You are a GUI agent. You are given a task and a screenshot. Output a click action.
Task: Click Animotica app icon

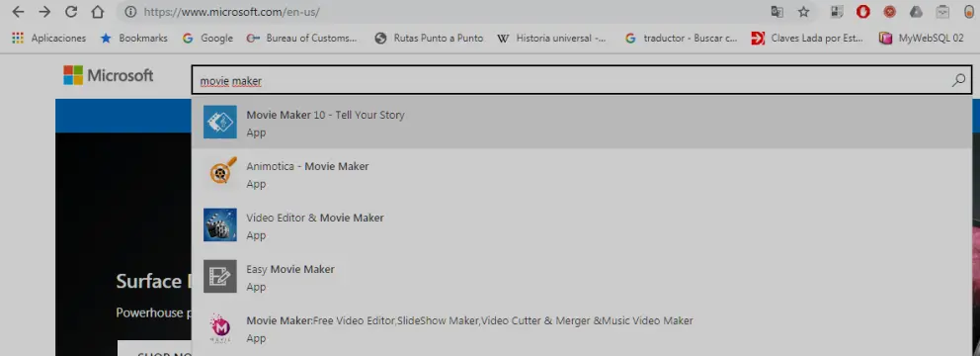coord(220,173)
